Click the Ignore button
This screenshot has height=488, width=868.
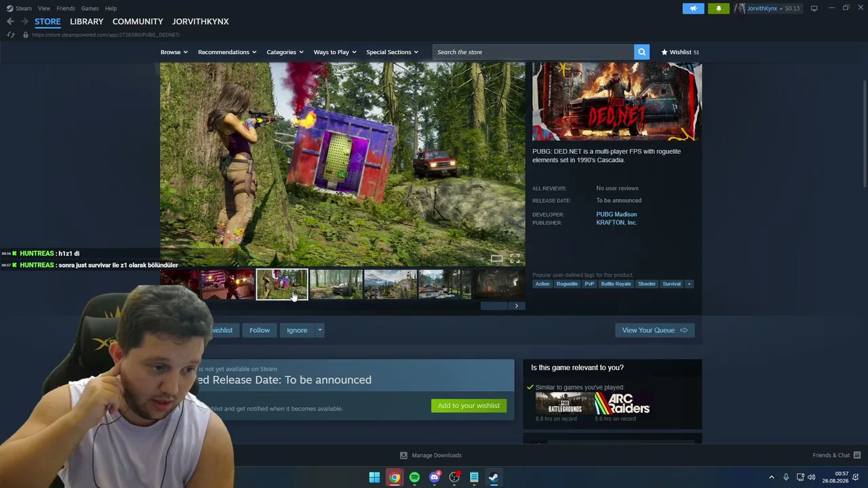click(297, 330)
